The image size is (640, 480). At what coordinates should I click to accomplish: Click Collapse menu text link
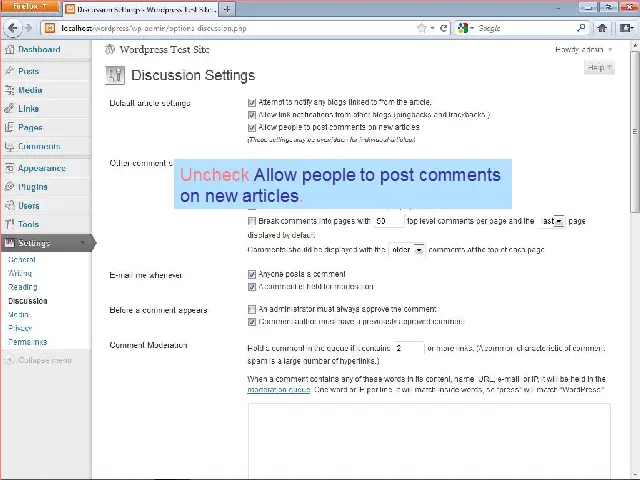click(x=45, y=360)
